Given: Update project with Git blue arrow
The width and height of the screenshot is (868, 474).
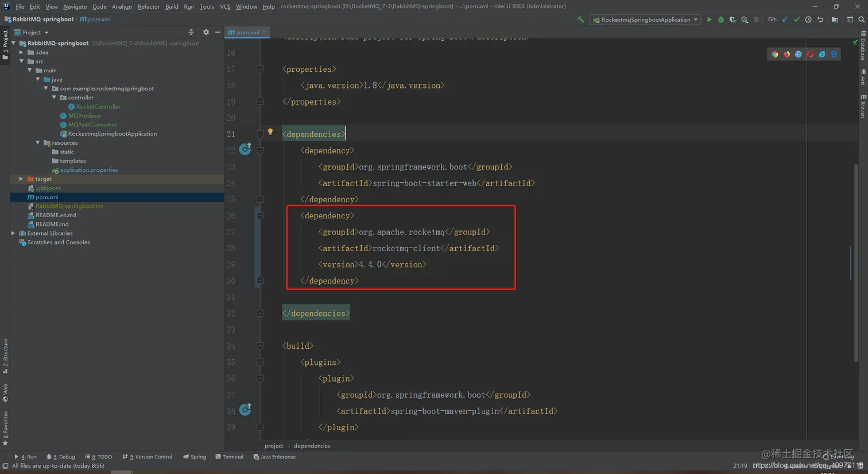Looking at the screenshot, I should pyautogui.click(x=785, y=20).
